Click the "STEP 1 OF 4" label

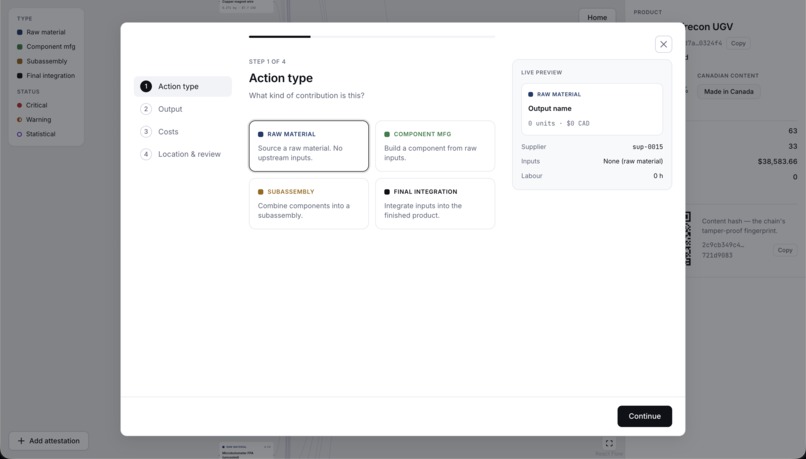[267, 62]
